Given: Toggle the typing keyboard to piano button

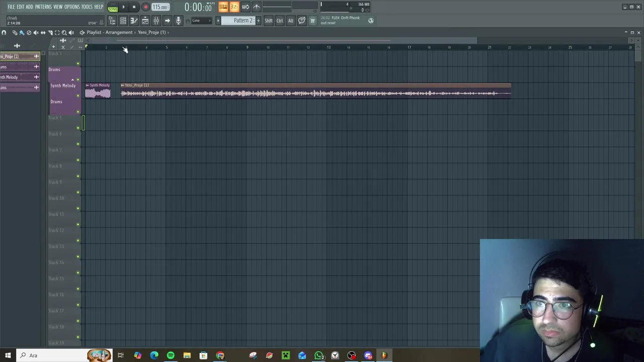Looking at the screenshot, I should 223,7.
